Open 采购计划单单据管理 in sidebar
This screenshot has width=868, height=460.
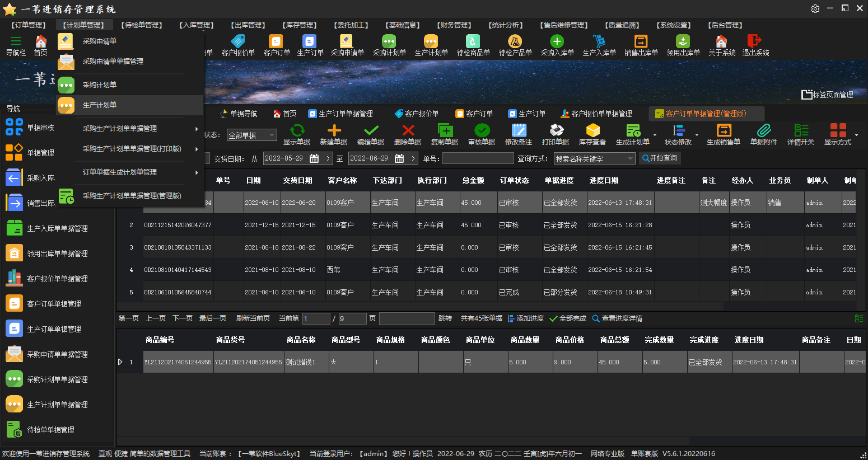[x=48, y=379]
